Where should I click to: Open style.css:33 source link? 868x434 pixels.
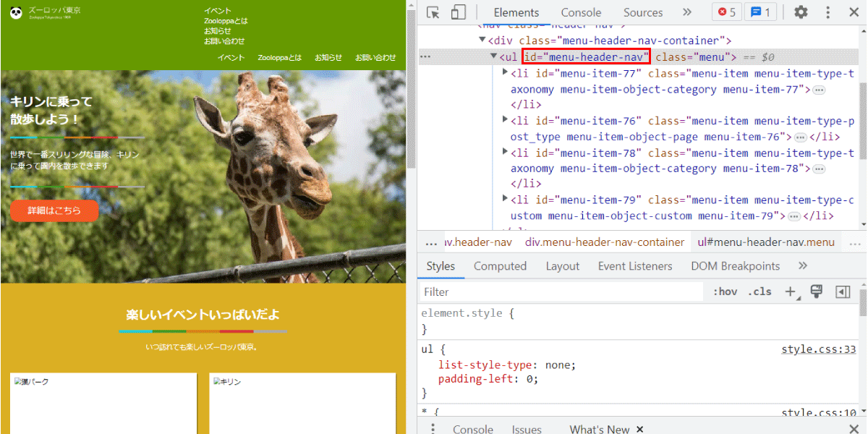click(818, 349)
